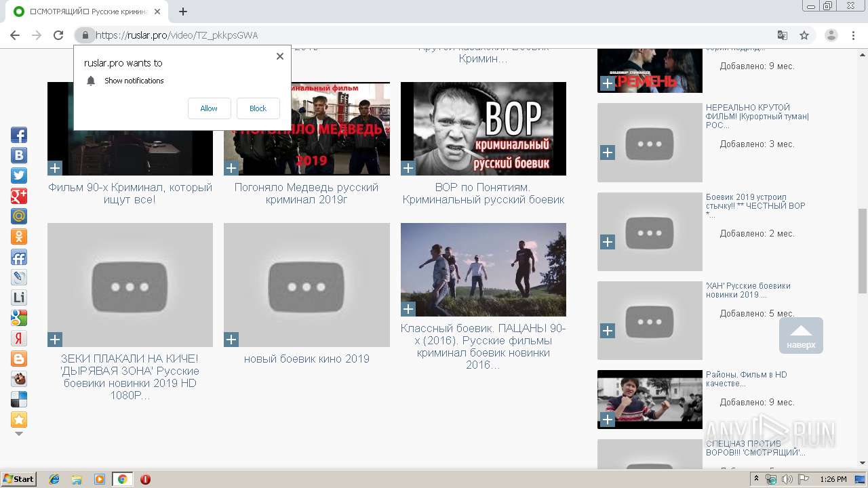Screen dimensions: 868x488
Task: Open Windows Media Player taskbar icon
Action: point(100,479)
